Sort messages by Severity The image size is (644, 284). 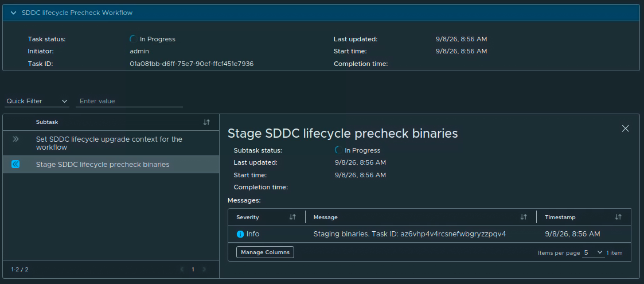point(292,217)
